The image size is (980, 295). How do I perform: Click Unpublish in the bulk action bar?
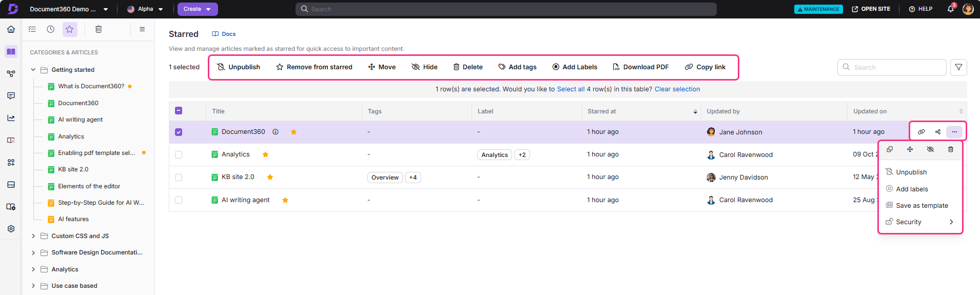(239, 67)
